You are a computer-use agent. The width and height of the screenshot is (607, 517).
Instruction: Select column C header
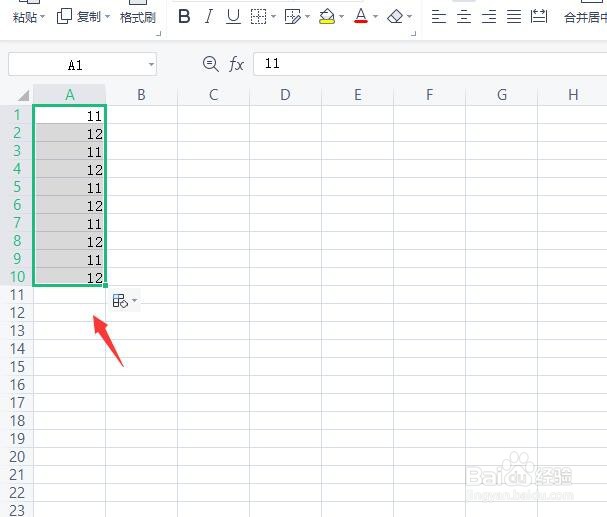(213, 95)
